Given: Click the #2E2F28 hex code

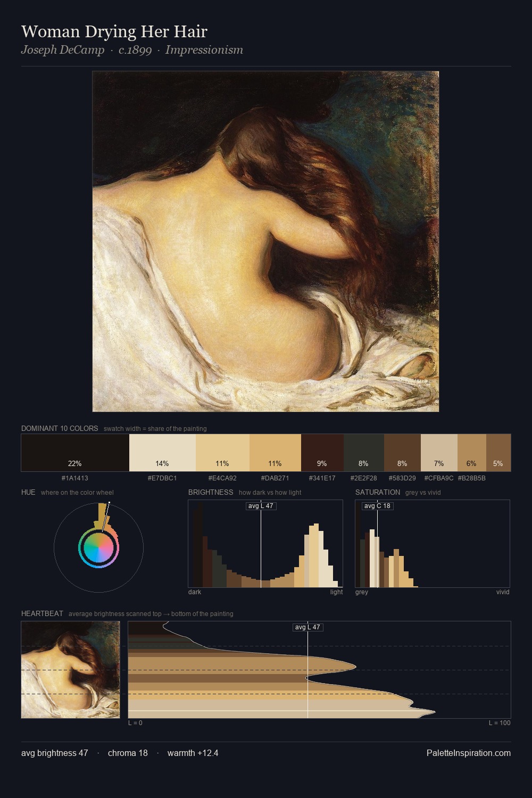Looking at the screenshot, I should 364,478.
